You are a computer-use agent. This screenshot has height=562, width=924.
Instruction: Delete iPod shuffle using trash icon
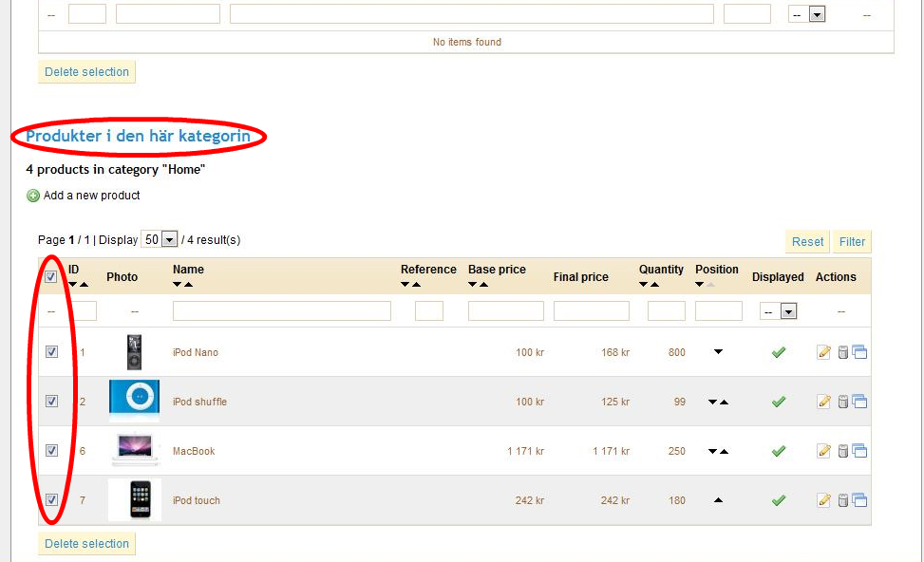[843, 402]
